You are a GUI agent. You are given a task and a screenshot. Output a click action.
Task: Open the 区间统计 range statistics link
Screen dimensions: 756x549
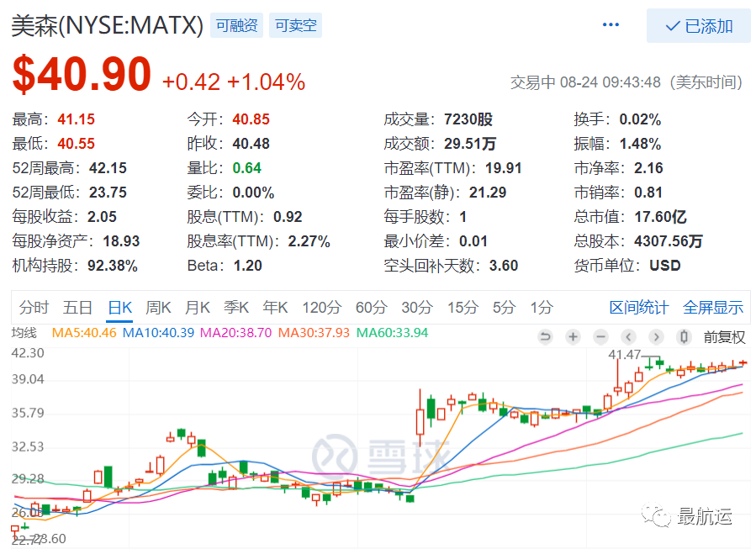pyautogui.click(x=639, y=307)
